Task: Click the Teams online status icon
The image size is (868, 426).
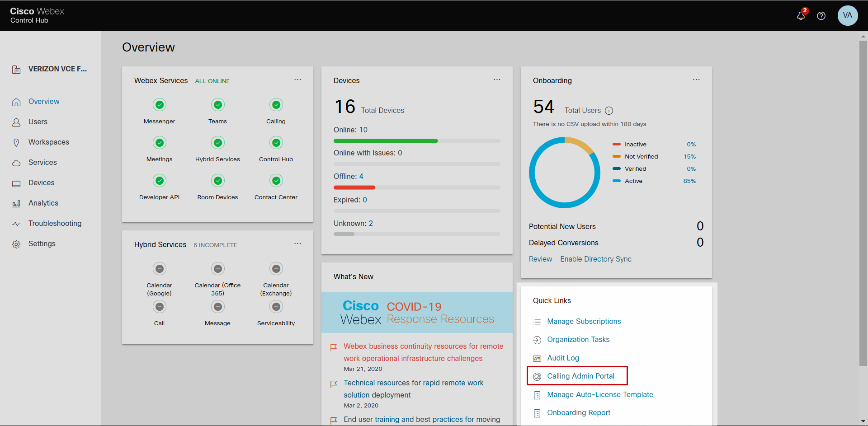Action: 217,104
